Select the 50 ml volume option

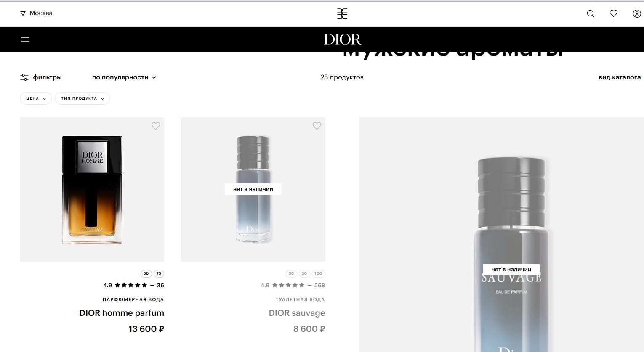[146, 273]
